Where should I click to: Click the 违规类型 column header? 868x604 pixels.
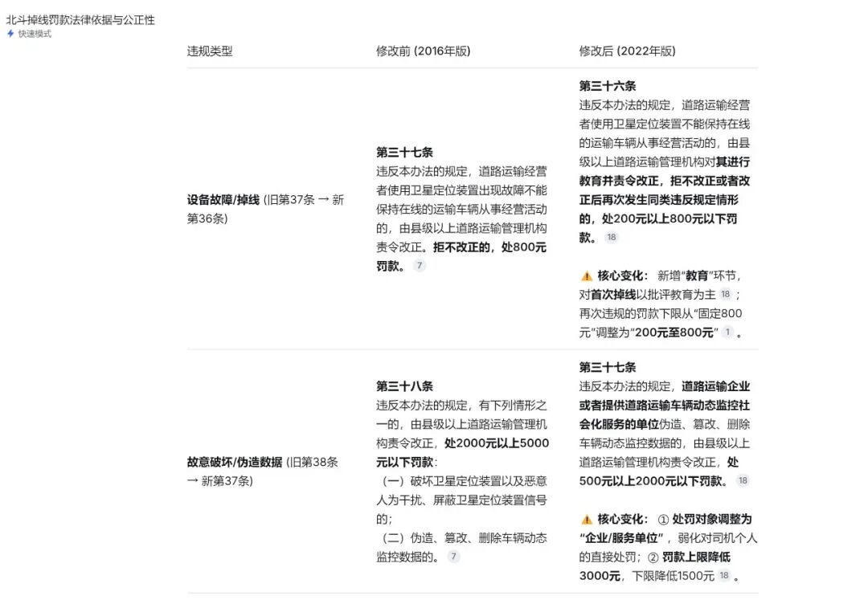[x=210, y=51]
